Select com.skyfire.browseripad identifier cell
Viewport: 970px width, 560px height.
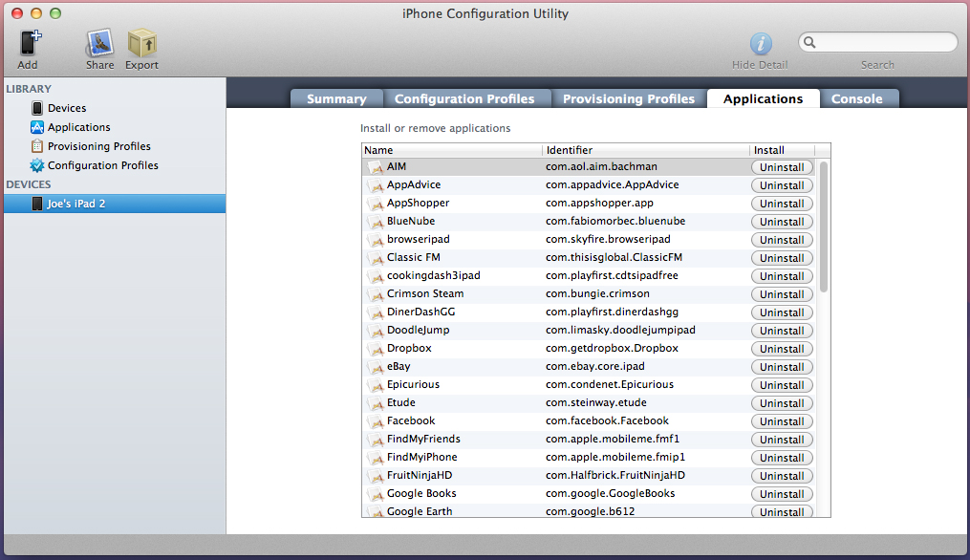[608, 240]
